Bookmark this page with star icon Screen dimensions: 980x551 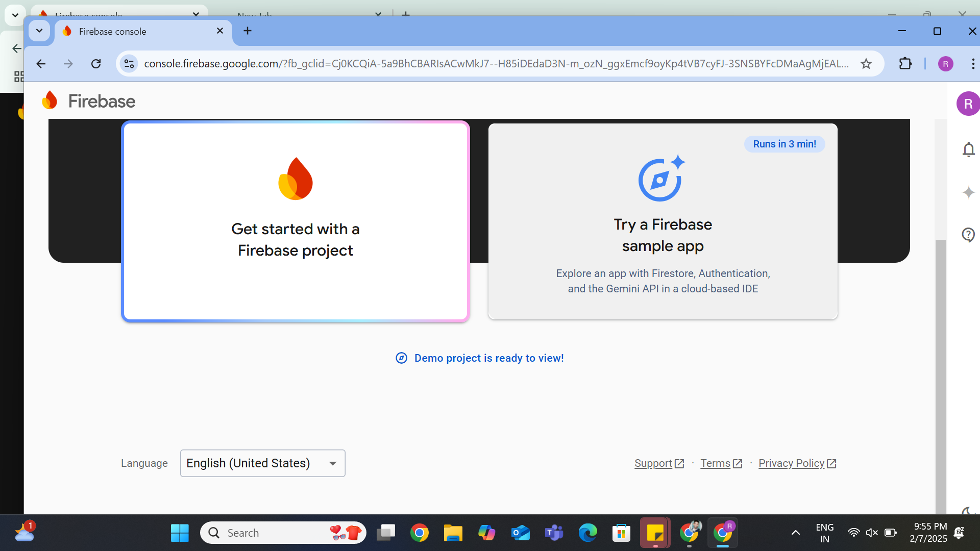[x=866, y=64]
